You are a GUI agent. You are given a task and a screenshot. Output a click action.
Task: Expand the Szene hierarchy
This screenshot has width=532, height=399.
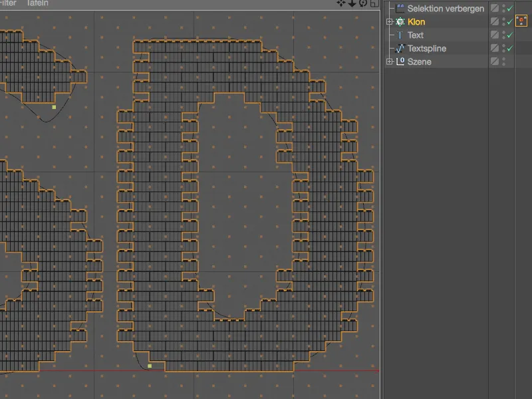pos(388,61)
